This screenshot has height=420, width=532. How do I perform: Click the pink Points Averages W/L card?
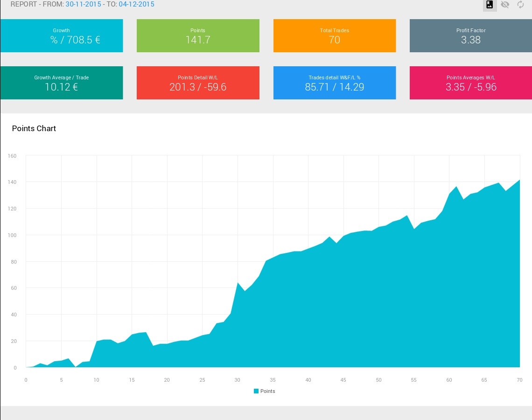pos(470,83)
